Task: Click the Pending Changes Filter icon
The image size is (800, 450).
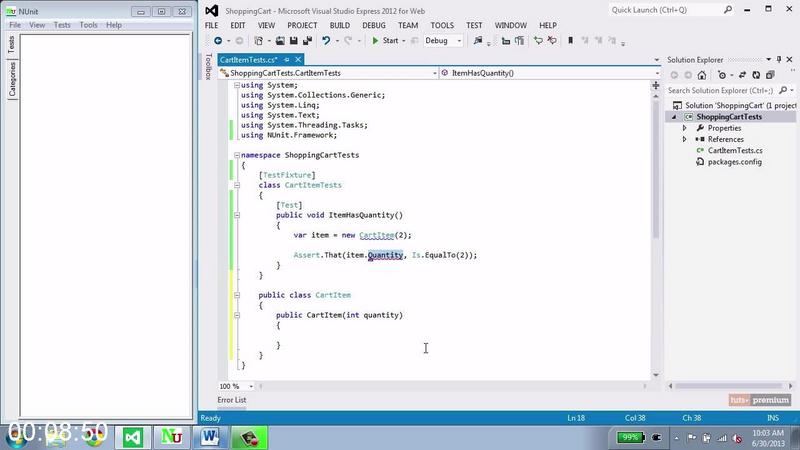Action: (721, 75)
